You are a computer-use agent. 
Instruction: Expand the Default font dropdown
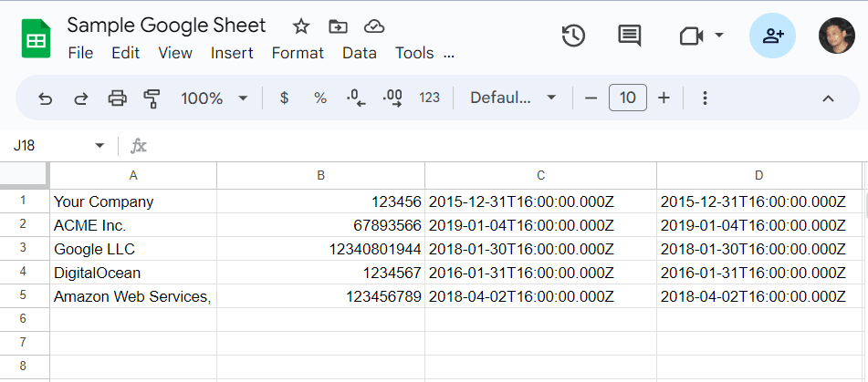tap(513, 98)
